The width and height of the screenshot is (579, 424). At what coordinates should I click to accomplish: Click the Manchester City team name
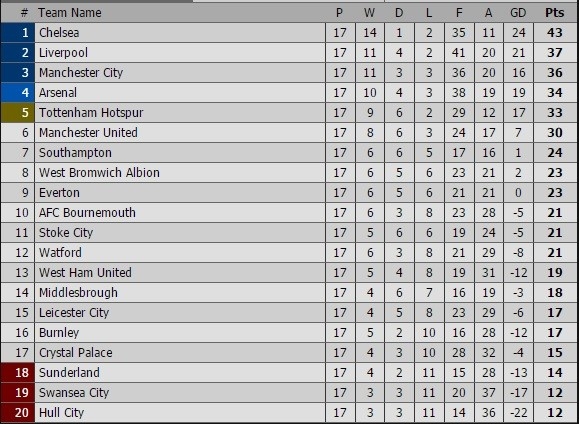click(x=81, y=72)
